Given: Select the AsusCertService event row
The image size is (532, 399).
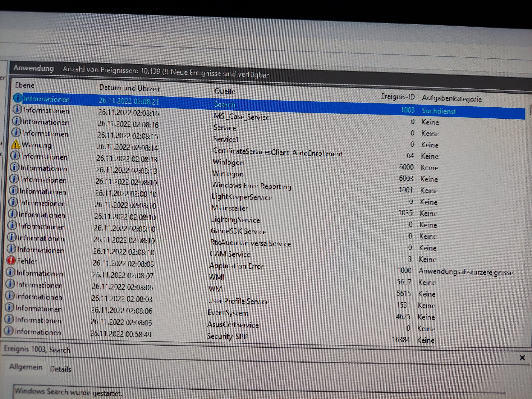Looking at the screenshot, I should coord(233,325).
